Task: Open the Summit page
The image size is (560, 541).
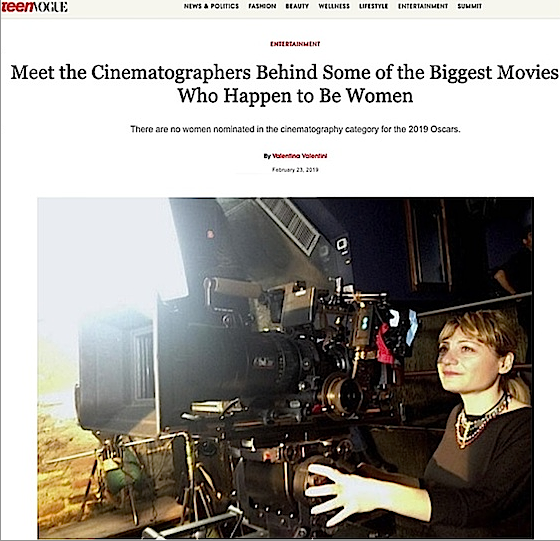Action: click(x=470, y=6)
